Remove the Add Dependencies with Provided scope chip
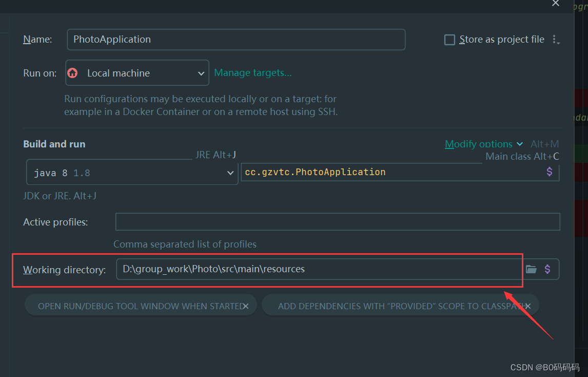 point(528,306)
